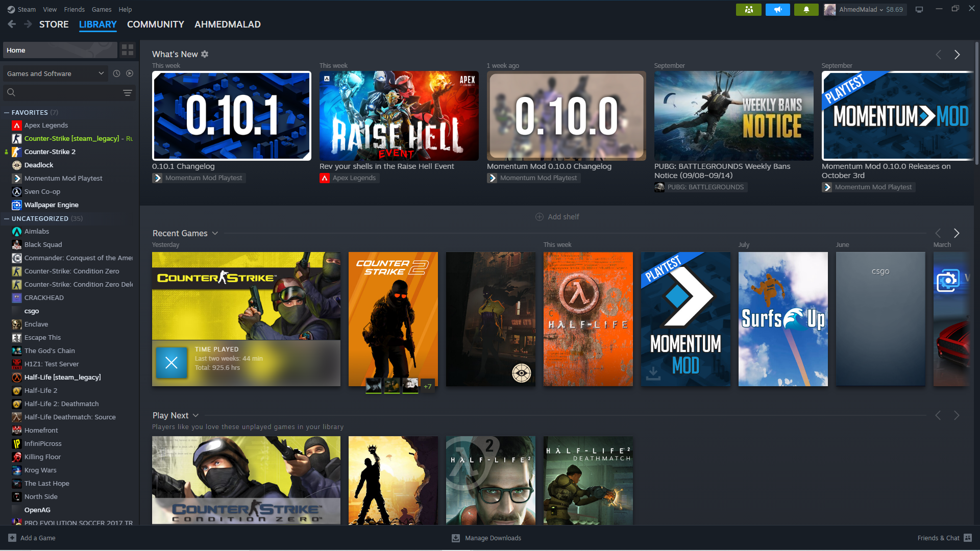This screenshot has height=551, width=980.
Task: Click the Add shelf plus icon
Action: point(539,217)
